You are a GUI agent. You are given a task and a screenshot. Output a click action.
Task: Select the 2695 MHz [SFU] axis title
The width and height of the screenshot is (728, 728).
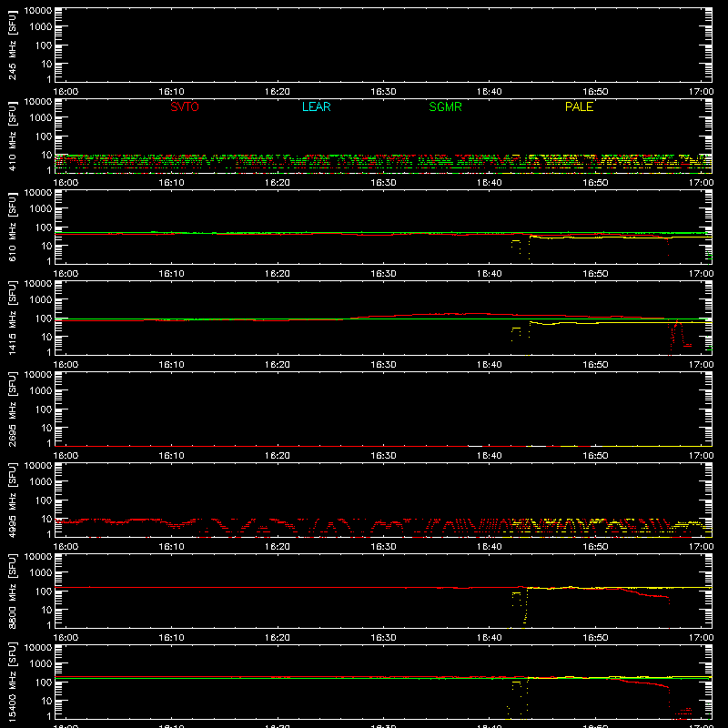[12, 409]
